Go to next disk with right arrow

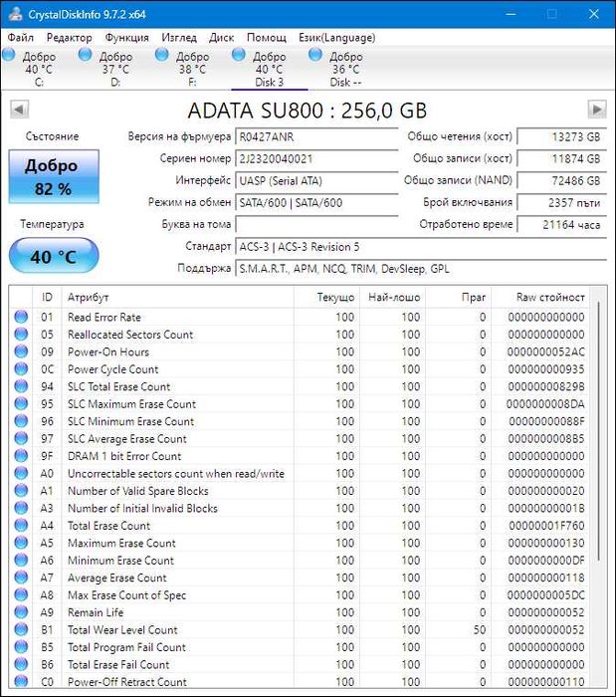coord(596,110)
